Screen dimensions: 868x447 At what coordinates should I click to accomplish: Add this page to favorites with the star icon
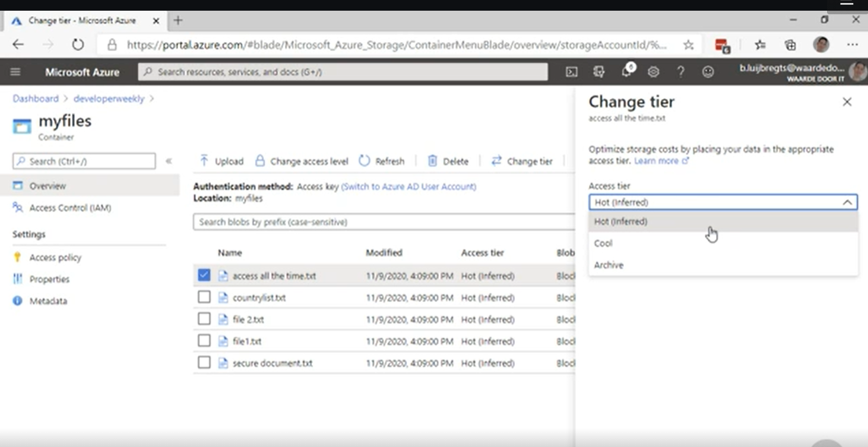tap(688, 45)
